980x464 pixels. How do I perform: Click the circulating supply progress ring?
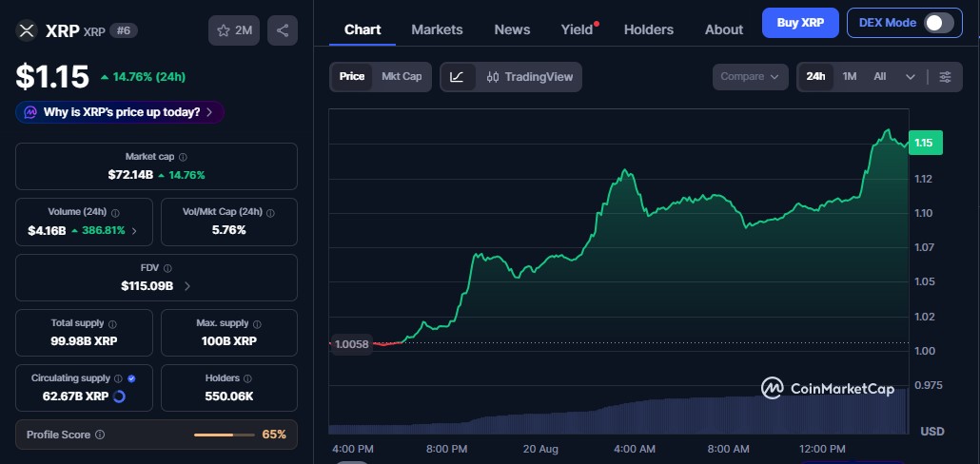point(119,396)
